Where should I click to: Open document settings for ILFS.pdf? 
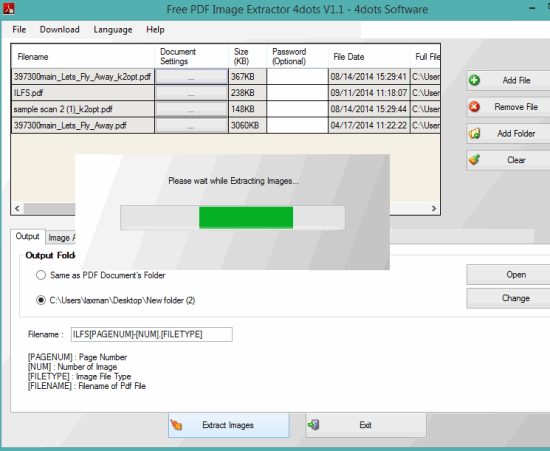point(191,93)
